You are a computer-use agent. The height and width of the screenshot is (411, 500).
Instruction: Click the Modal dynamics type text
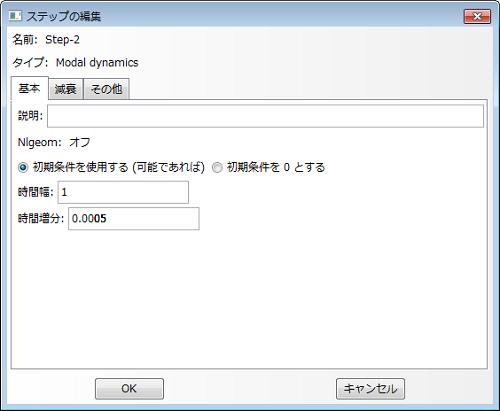pyautogui.click(x=97, y=63)
